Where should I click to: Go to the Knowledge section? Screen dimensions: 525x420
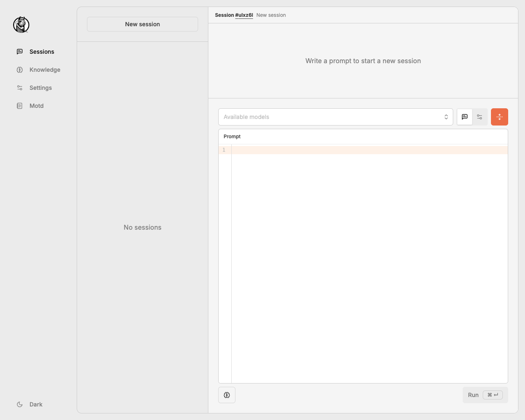(38, 70)
